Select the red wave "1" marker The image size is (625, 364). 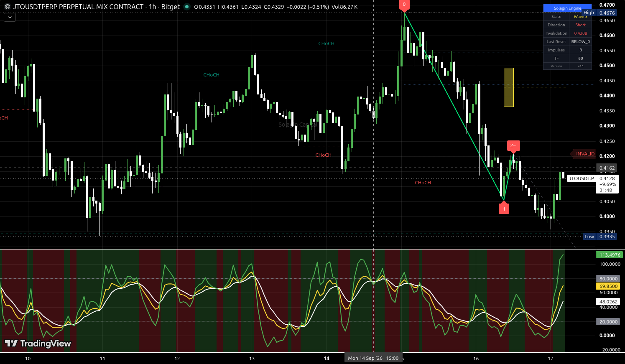pos(504,208)
